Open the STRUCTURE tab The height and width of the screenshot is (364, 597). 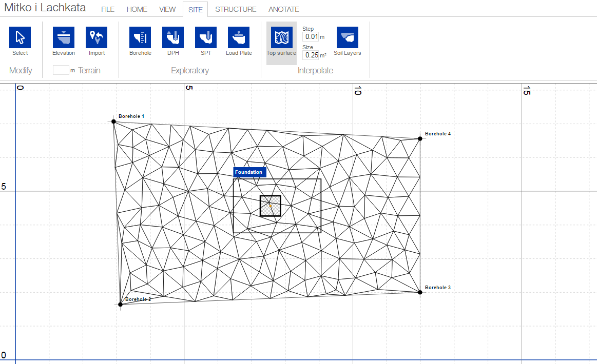tap(236, 9)
